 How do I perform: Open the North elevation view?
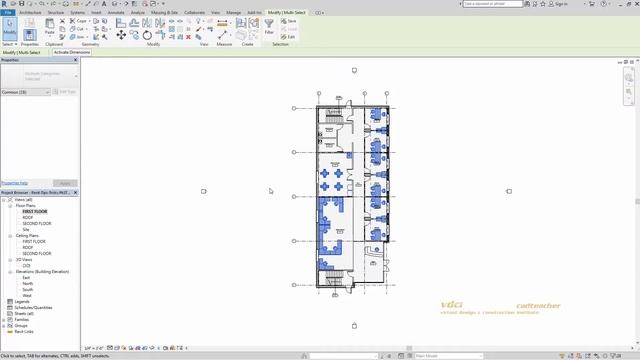tap(27, 284)
